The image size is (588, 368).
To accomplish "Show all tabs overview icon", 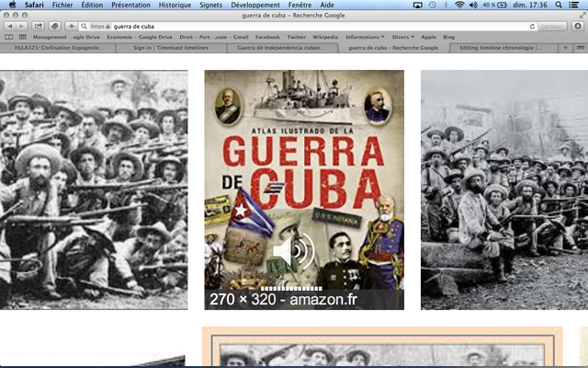I will pyautogui.click(x=580, y=48).
